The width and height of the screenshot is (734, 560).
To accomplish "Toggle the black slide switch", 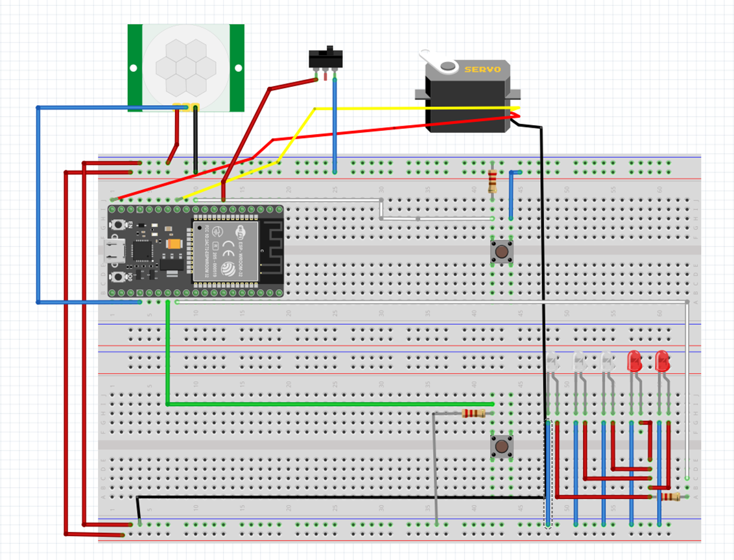I will [x=325, y=60].
